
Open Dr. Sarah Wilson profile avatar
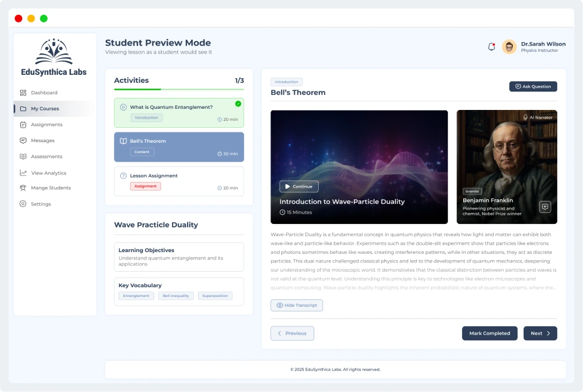(509, 47)
